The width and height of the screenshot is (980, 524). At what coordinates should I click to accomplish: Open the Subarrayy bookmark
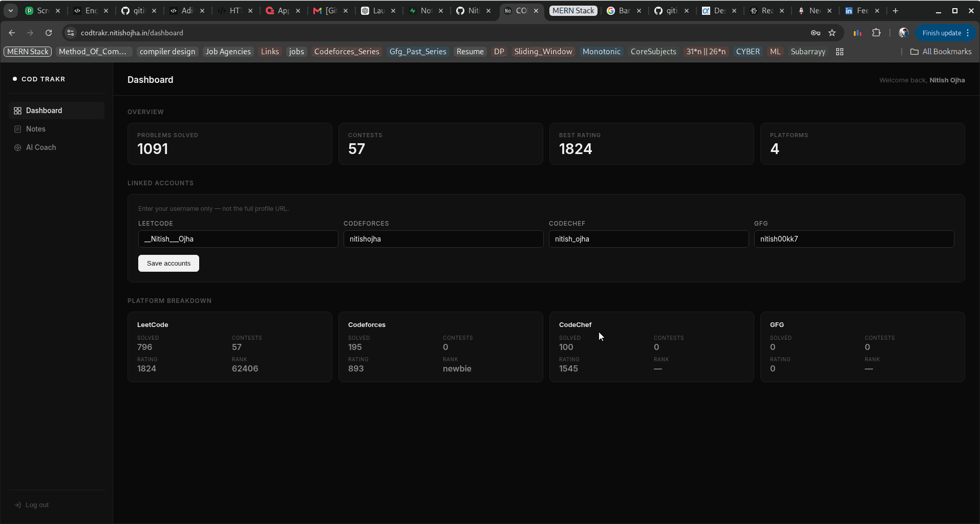coord(808,52)
